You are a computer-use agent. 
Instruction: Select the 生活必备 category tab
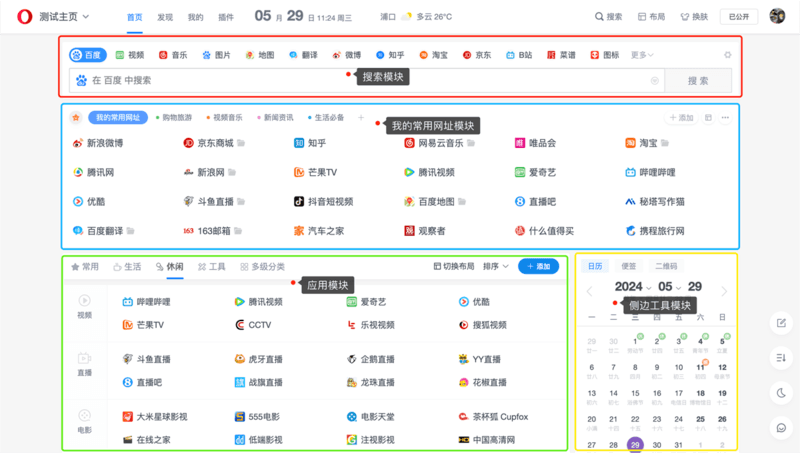coord(326,118)
